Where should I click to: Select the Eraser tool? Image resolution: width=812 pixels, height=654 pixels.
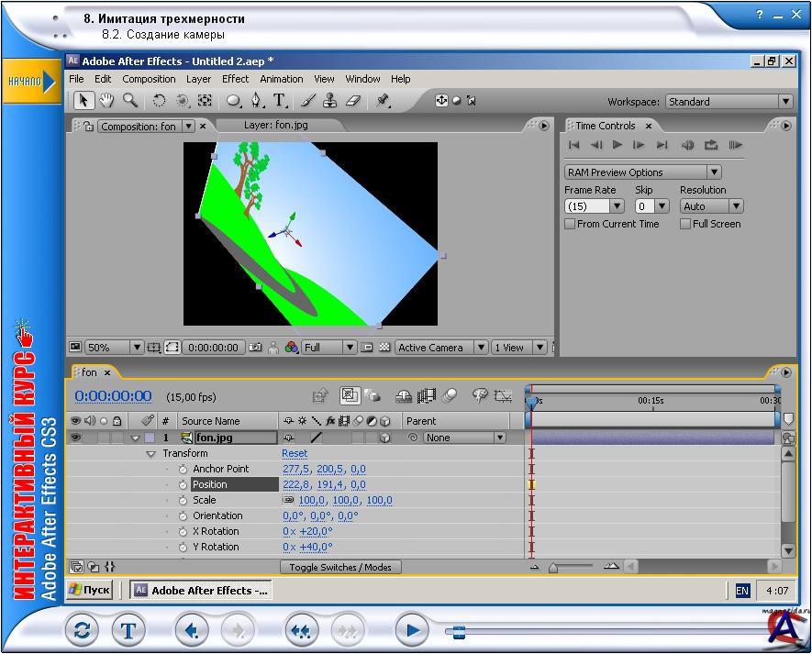click(353, 101)
